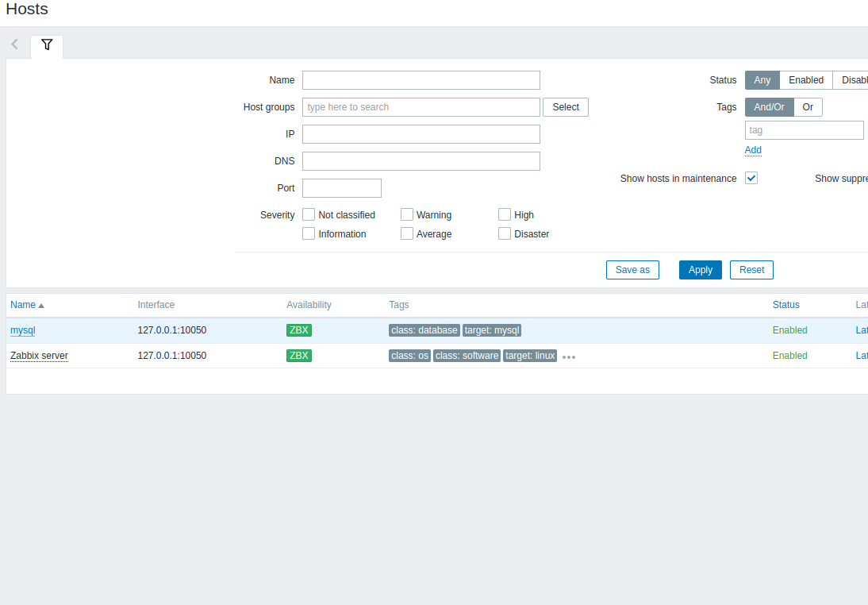Screen dimensions: 868x605
Task: Click the filter funnel icon tab
Action: tap(47, 45)
